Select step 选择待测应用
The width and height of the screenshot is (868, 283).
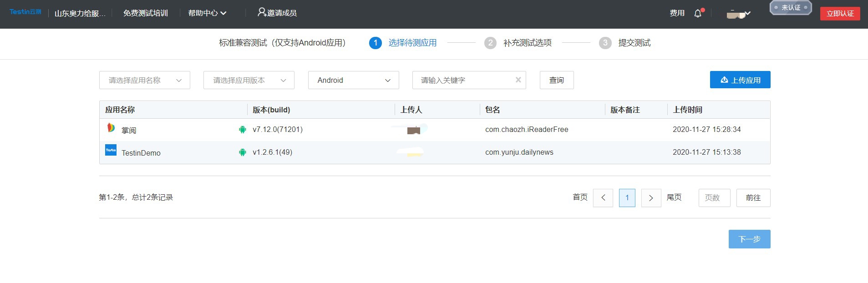point(412,43)
